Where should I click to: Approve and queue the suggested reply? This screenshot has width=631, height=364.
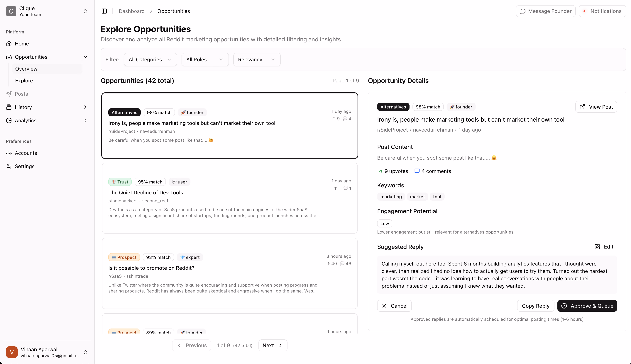587,306
